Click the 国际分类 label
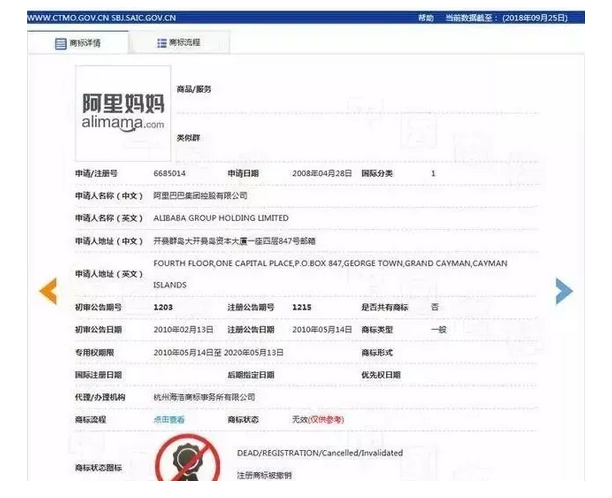Screen dimensions: 612x498 (x=377, y=173)
